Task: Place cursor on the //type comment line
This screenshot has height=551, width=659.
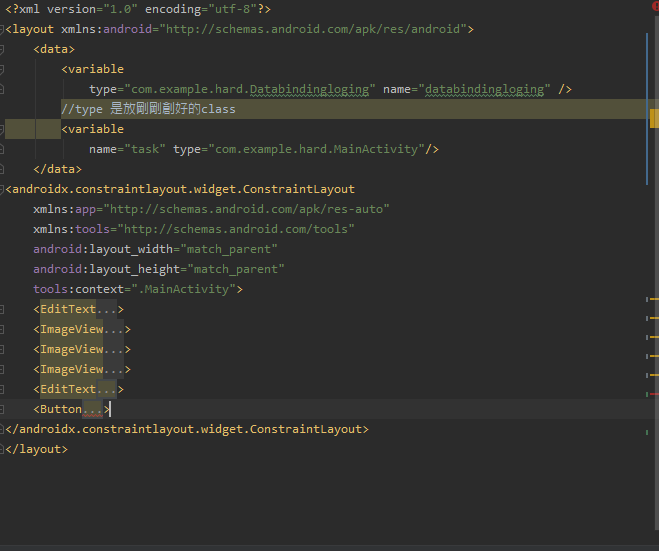Action: 148,109
